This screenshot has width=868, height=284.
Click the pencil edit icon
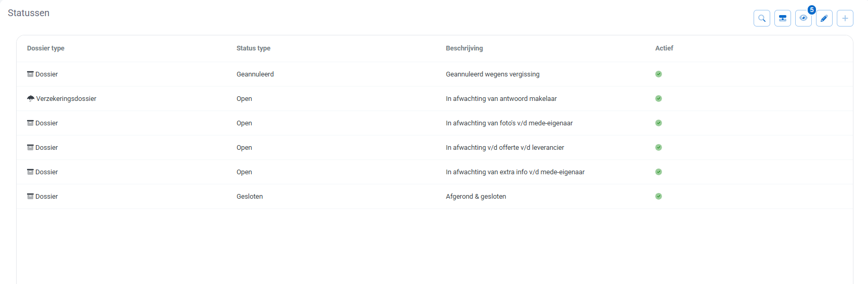824,18
